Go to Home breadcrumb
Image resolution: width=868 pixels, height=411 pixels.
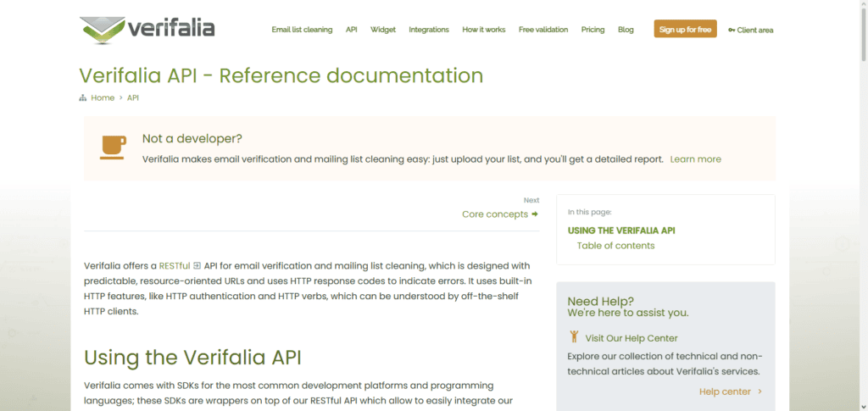coord(103,98)
